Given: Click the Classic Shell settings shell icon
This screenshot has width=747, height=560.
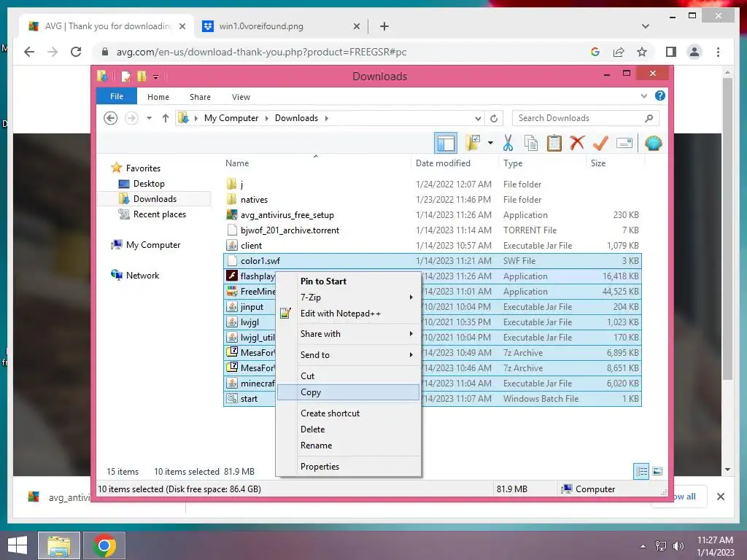Looking at the screenshot, I should pos(653,143).
